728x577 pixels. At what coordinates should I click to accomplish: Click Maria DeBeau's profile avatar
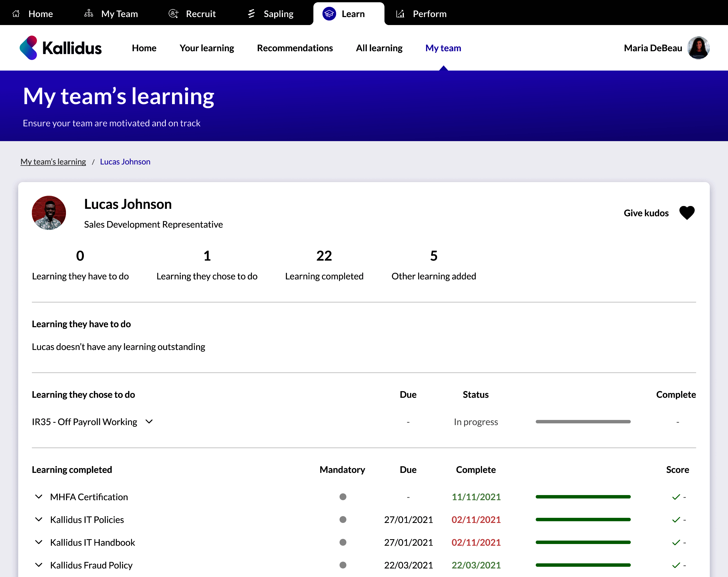coord(698,48)
